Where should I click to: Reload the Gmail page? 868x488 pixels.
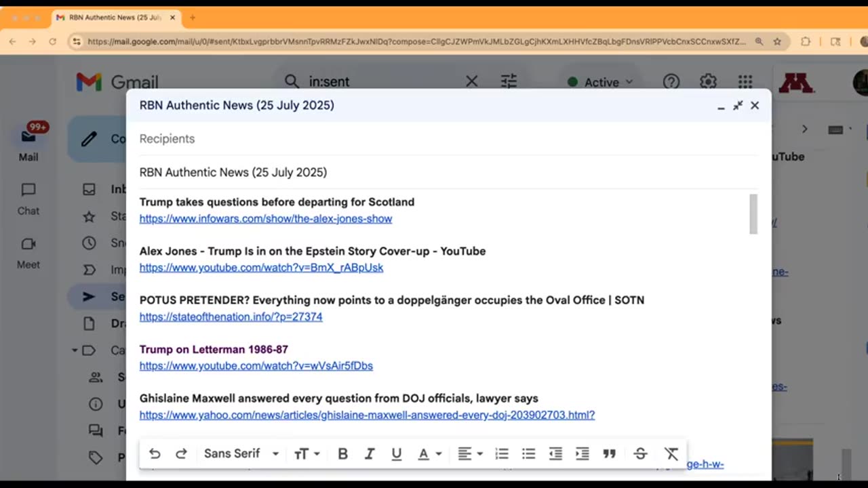(x=52, y=41)
